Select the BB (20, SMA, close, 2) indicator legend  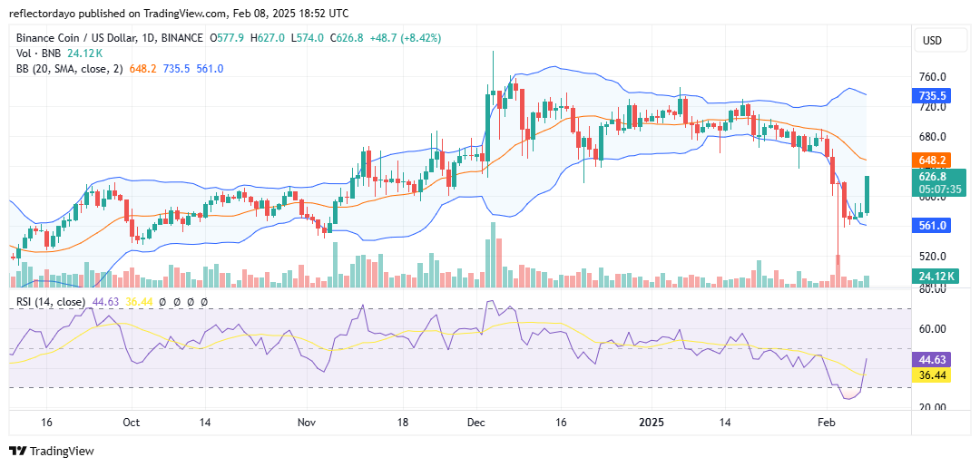point(70,69)
